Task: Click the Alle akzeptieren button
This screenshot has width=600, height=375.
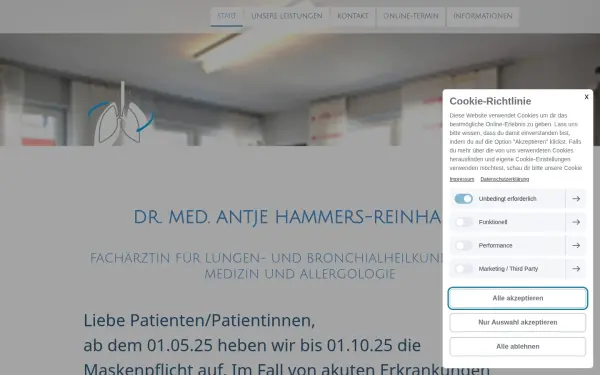Action: click(x=517, y=298)
